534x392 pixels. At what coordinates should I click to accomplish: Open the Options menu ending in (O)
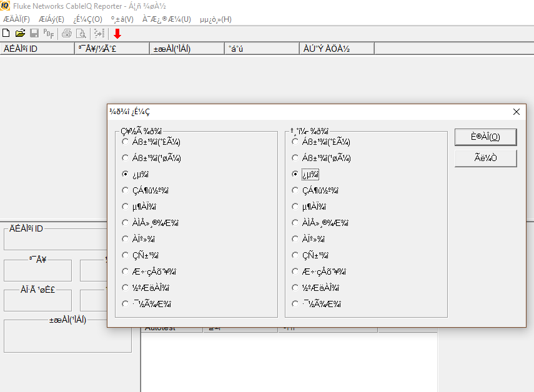click(88, 19)
